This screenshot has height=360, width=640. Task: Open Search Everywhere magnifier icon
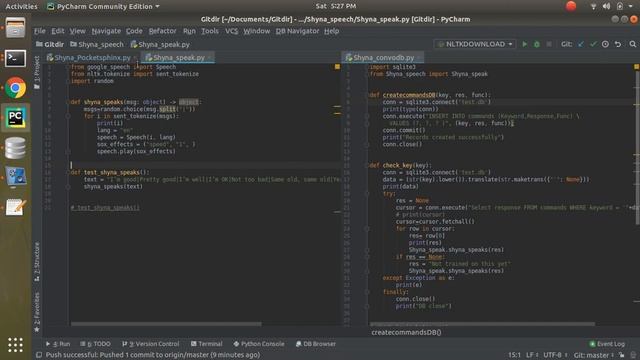(x=633, y=44)
